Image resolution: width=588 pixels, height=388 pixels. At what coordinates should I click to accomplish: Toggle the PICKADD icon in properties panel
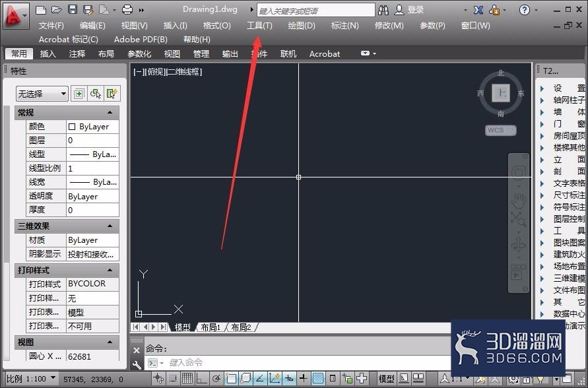click(79, 93)
